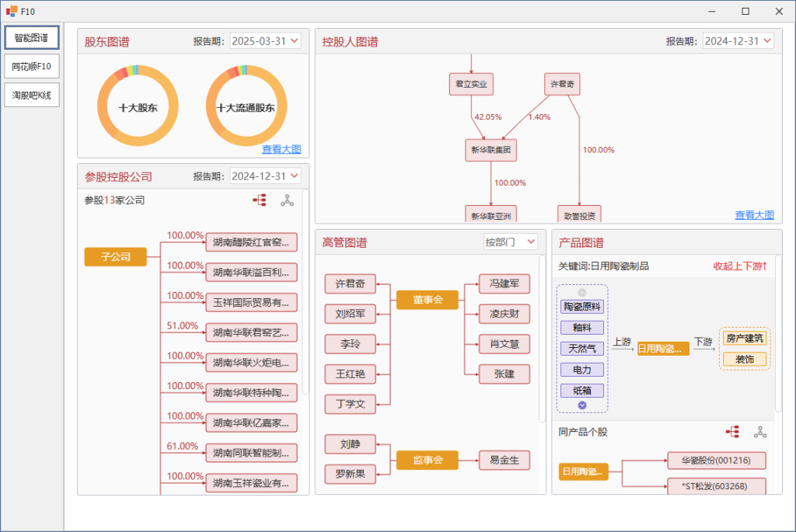Select subsidiary 湖南华联亿嘉家...
The image size is (796, 532).
coord(251,423)
